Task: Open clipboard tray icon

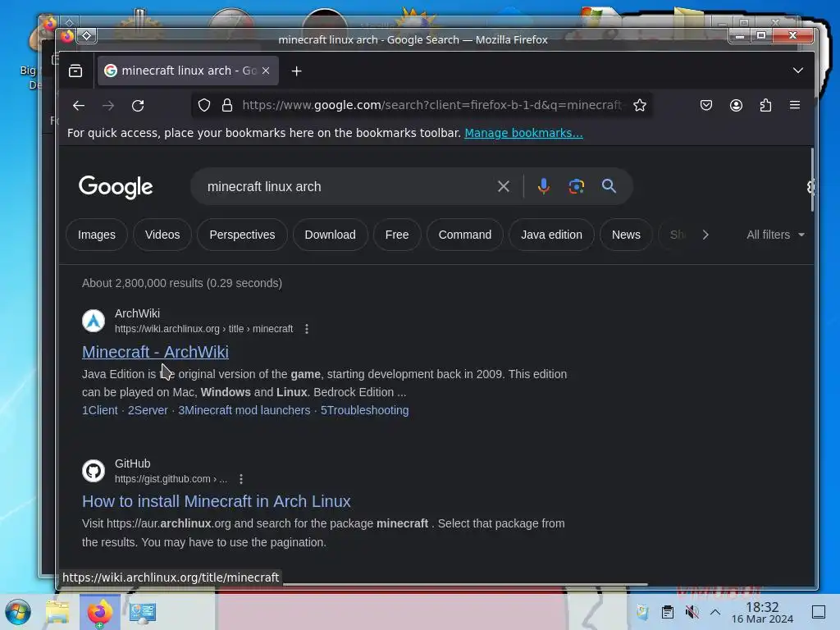Action: tap(667, 612)
